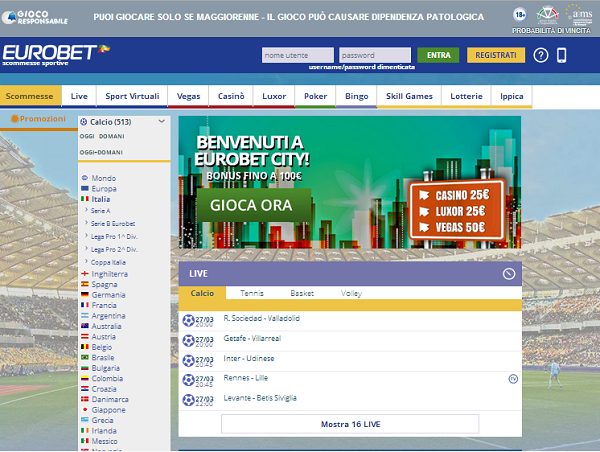600x452 pixels.
Task: Click the Probabilità di Vincita gauge icon
Action: [x=547, y=15]
